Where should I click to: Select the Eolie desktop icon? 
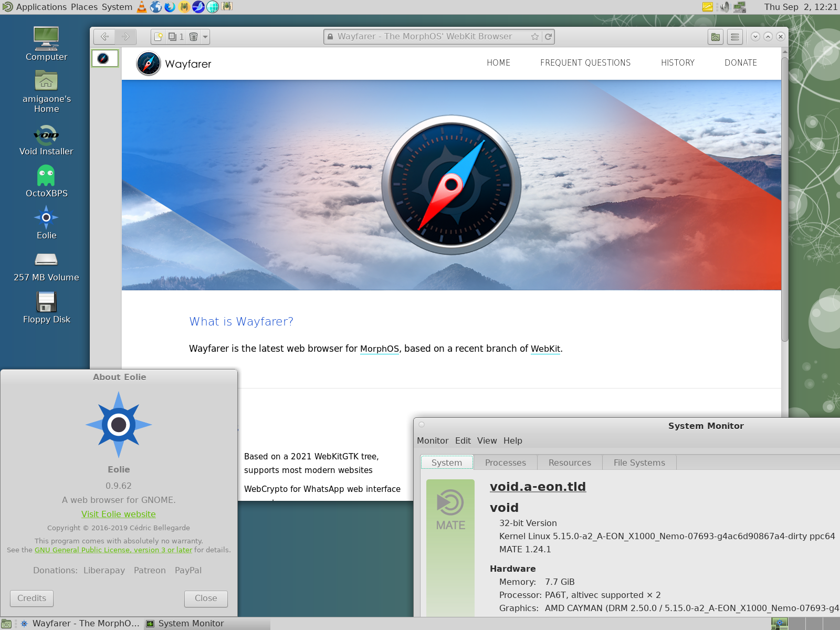pos(46,223)
